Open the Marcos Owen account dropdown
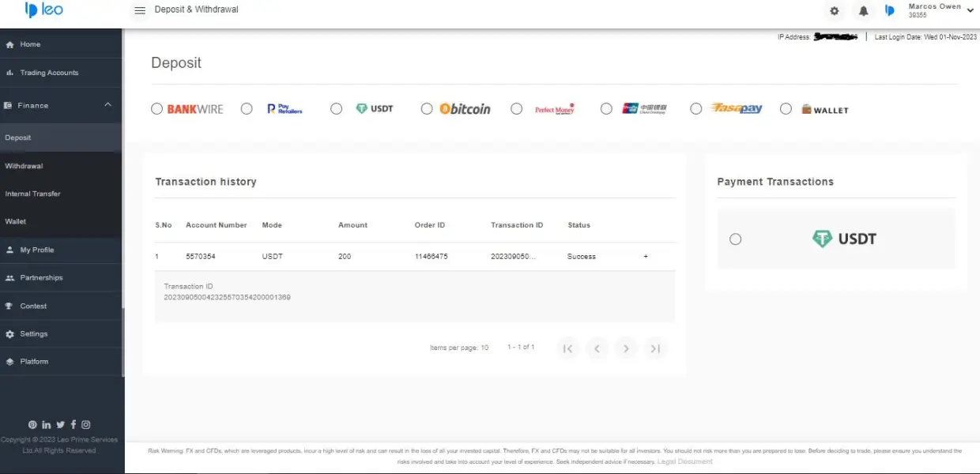The image size is (980, 474). tap(970, 10)
